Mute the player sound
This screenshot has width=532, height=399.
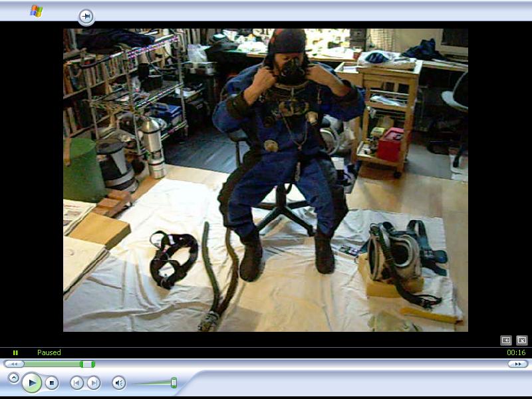click(119, 383)
